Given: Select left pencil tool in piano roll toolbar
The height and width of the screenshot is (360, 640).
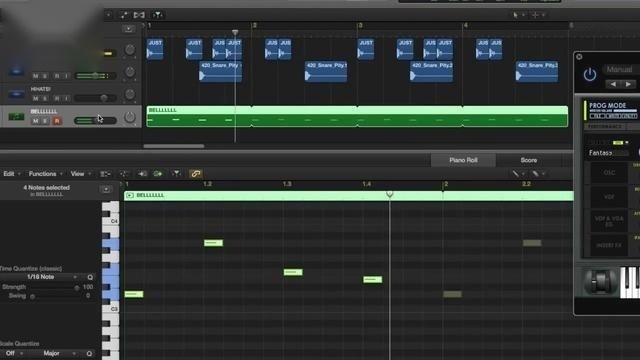Looking at the screenshot, I should click(516, 174).
